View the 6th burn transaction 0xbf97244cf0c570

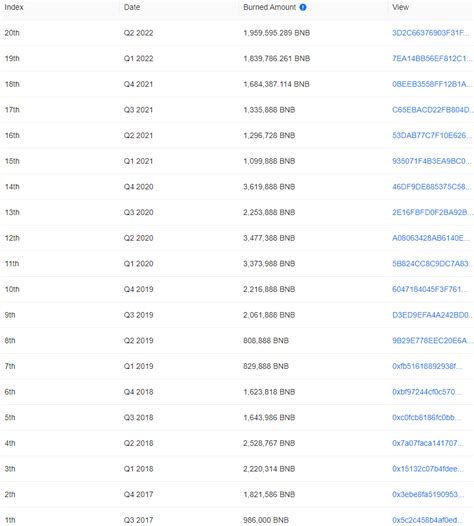pos(426,392)
